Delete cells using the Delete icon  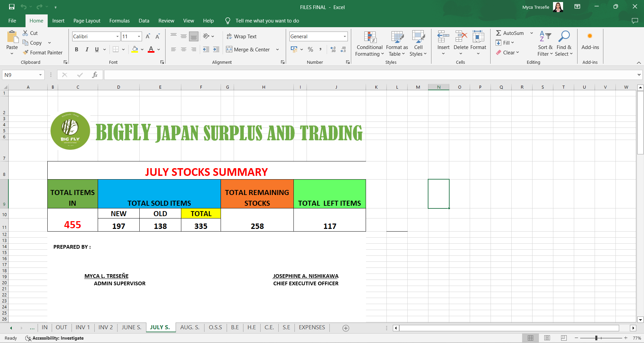click(461, 37)
